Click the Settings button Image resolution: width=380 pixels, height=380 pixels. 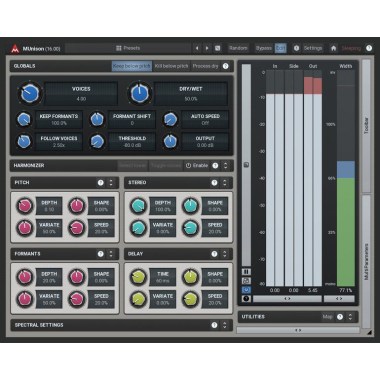(313, 48)
